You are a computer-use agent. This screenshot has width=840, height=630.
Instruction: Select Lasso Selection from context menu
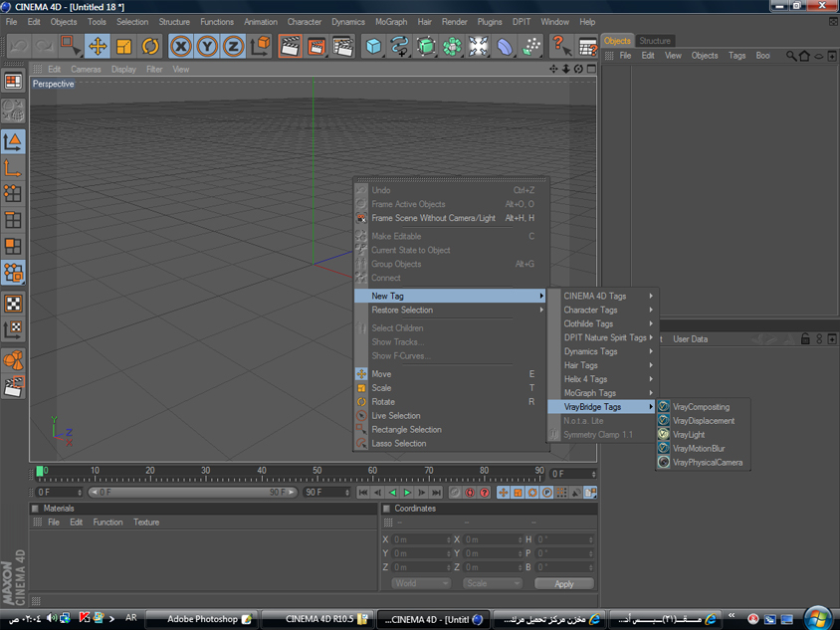point(450,444)
